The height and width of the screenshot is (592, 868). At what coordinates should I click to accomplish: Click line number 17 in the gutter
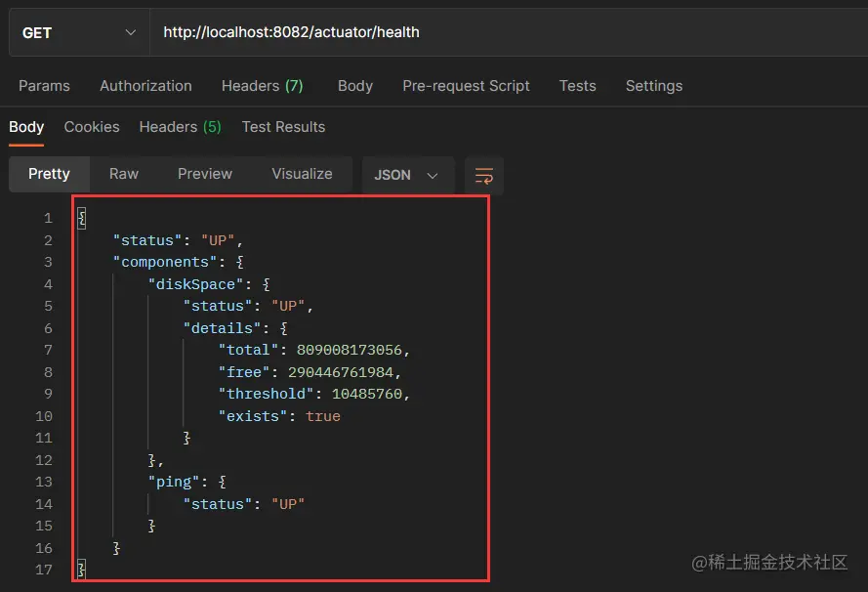(44, 570)
